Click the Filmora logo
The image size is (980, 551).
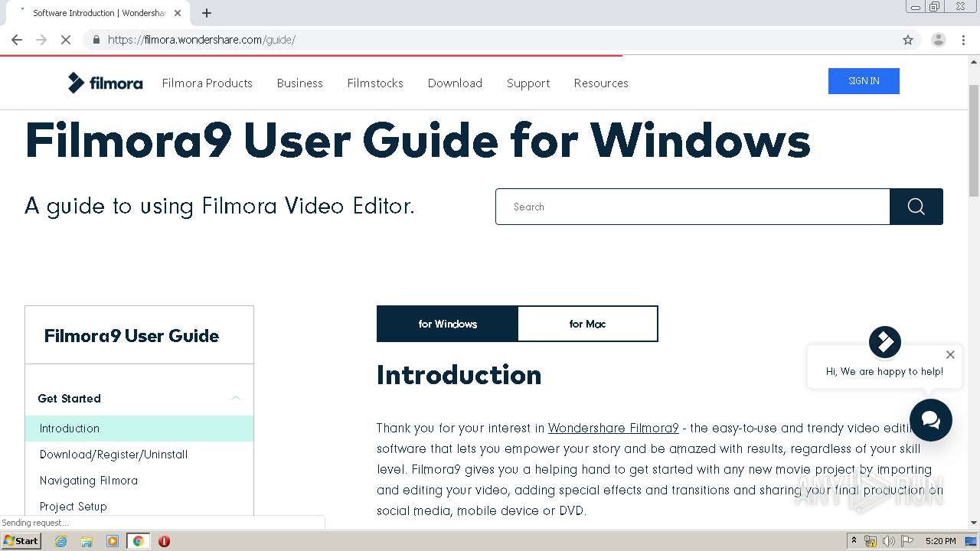tap(105, 83)
